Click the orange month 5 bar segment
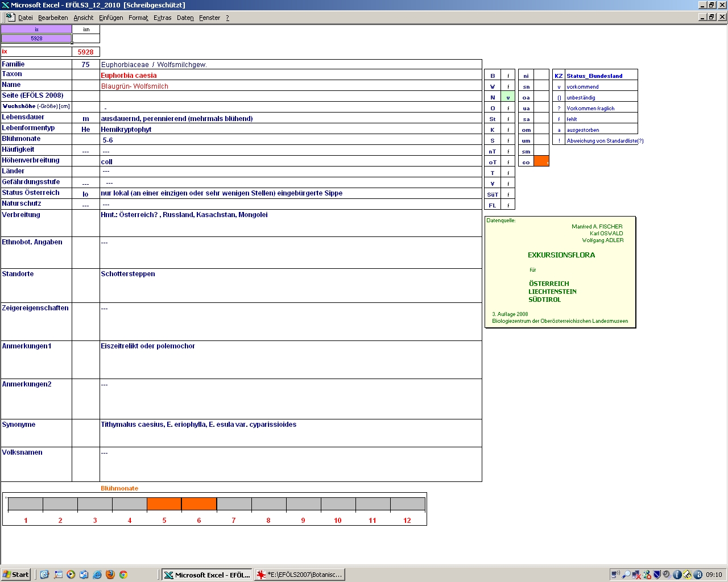This screenshot has height=582, width=728. click(x=164, y=504)
